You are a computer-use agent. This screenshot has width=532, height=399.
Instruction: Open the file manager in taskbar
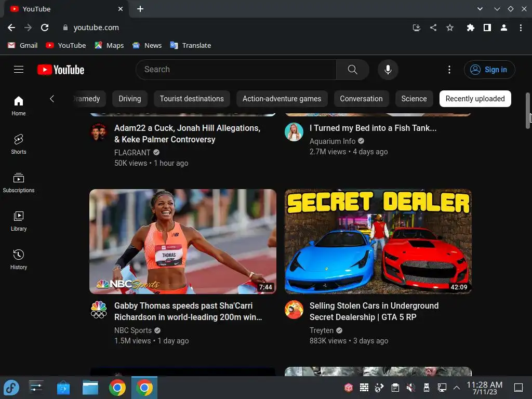point(90,388)
